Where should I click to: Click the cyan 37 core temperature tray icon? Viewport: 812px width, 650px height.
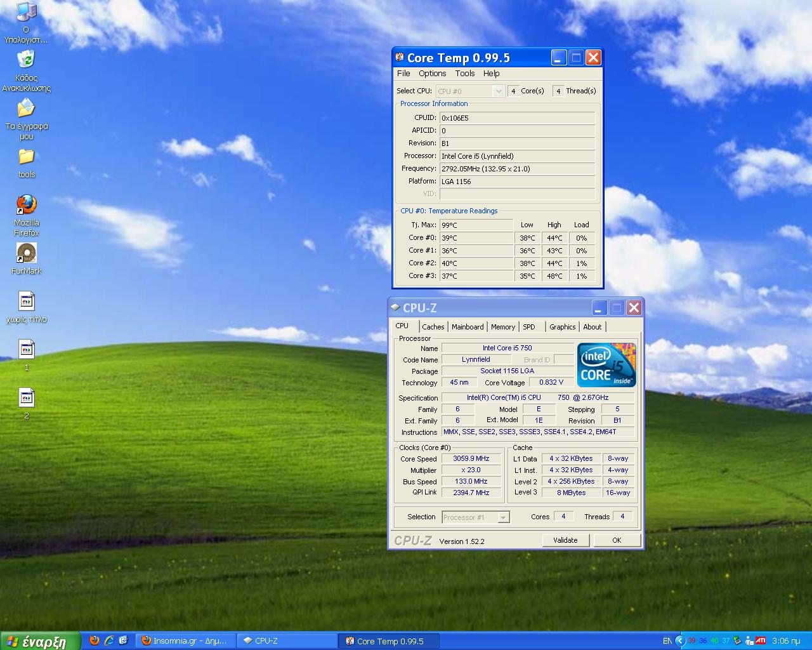[726, 640]
